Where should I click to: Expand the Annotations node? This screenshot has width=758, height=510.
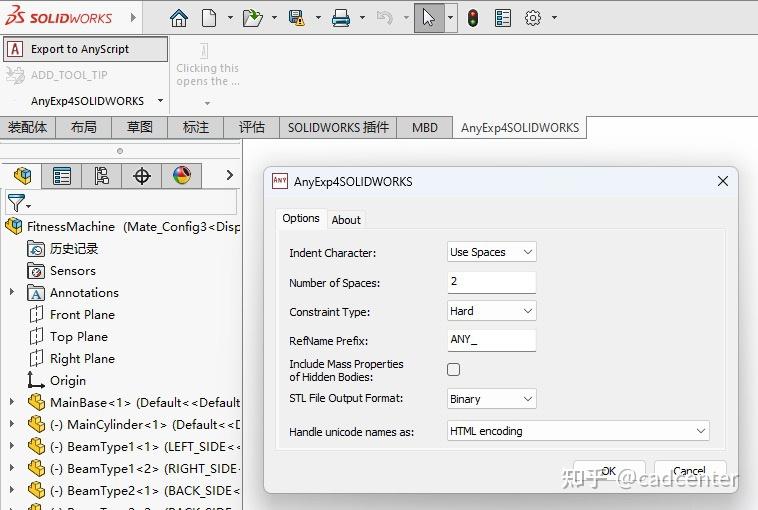12,292
